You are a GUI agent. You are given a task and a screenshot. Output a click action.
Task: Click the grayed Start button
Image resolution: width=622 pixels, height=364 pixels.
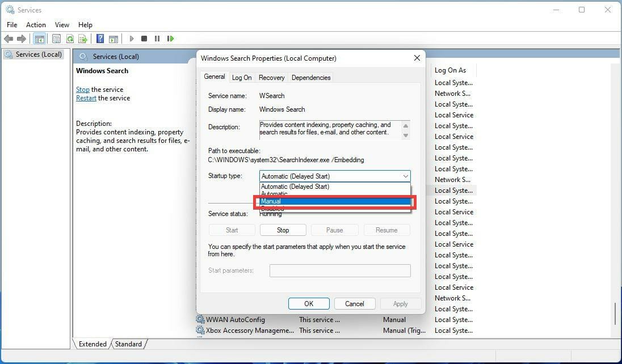click(232, 230)
